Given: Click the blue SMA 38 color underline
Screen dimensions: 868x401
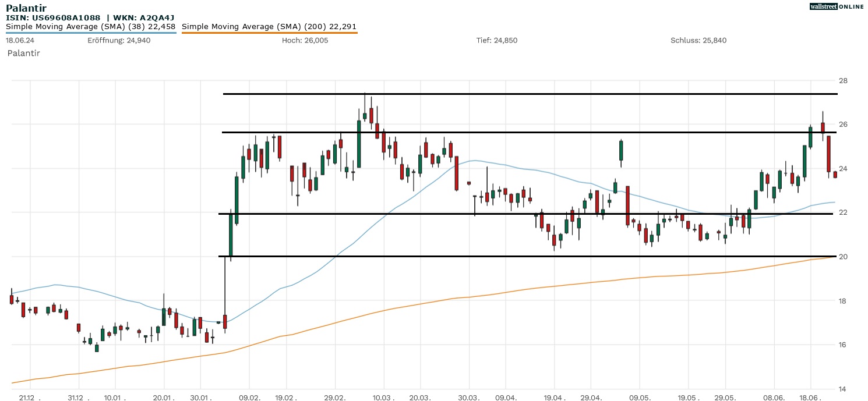Looking at the screenshot, I should [91, 33].
